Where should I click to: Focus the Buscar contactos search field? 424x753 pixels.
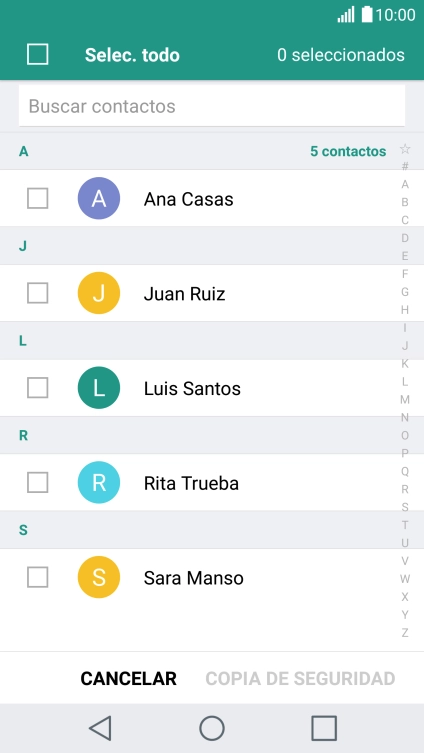[212, 106]
